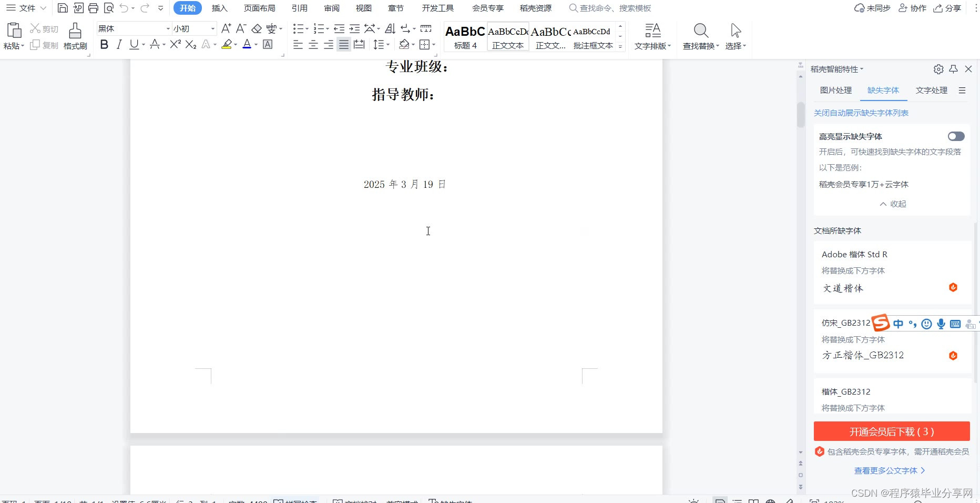
Task: Select justify alignment
Action: (x=344, y=45)
